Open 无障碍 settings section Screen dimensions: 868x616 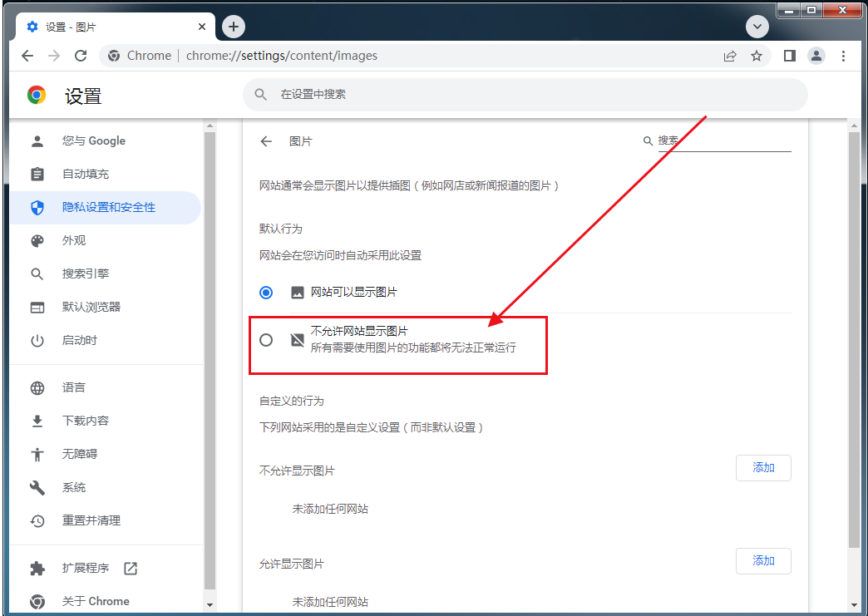click(x=106, y=455)
